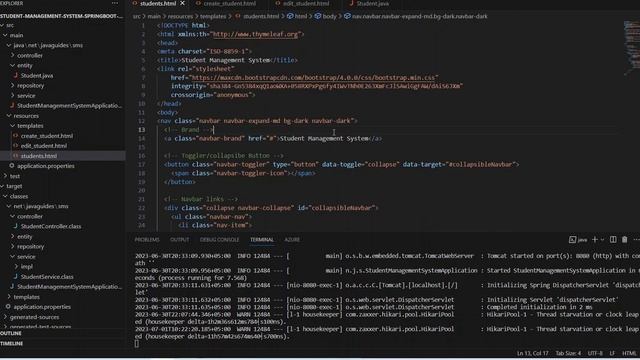Click the java terminal profile icon

(x=572, y=240)
